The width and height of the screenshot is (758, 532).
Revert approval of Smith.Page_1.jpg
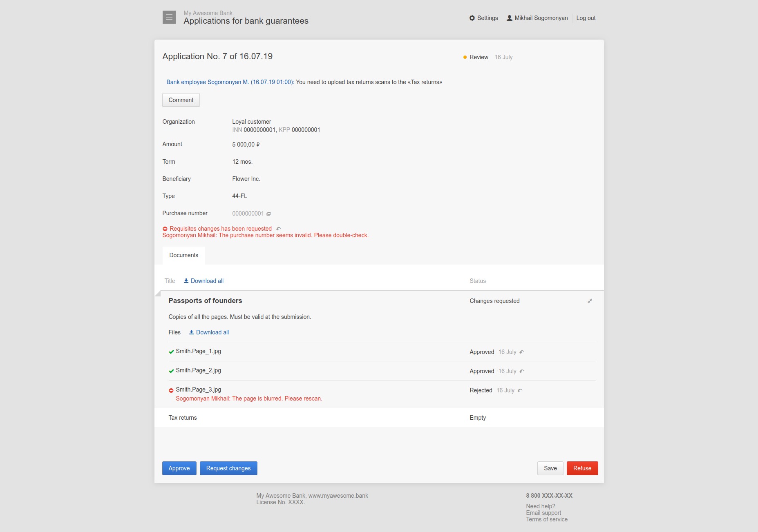point(522,352)
